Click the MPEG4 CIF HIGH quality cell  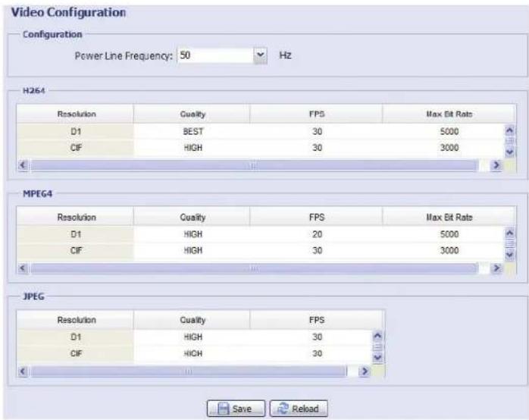coord(192,251)
